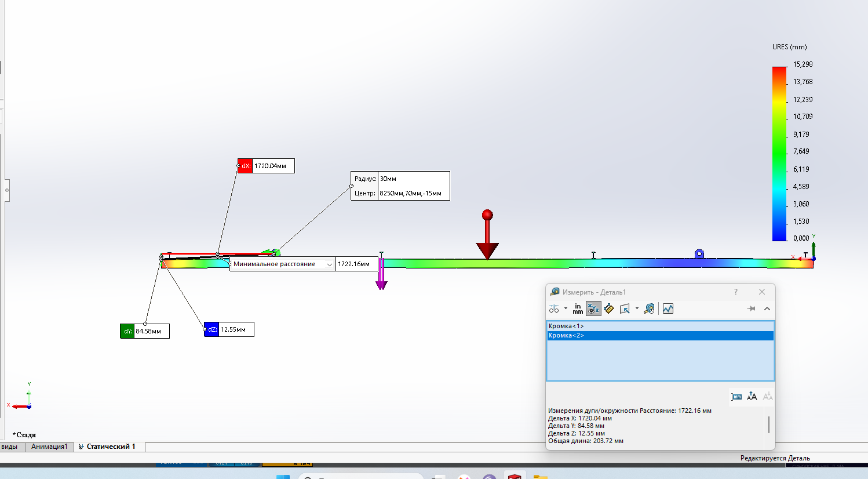Click the increase font size icon
The width and height of the screenshot is (868, 479).
coord(752,397)
